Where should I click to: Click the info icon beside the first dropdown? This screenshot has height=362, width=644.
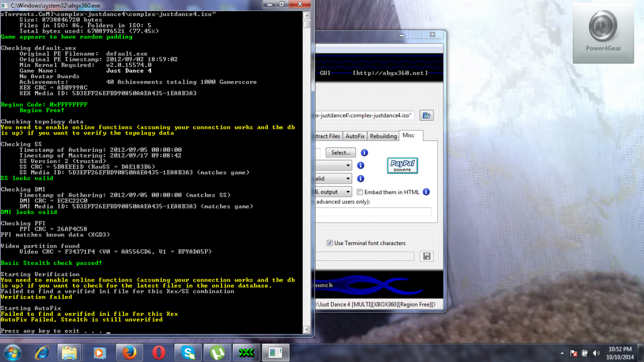coord(361,166)
